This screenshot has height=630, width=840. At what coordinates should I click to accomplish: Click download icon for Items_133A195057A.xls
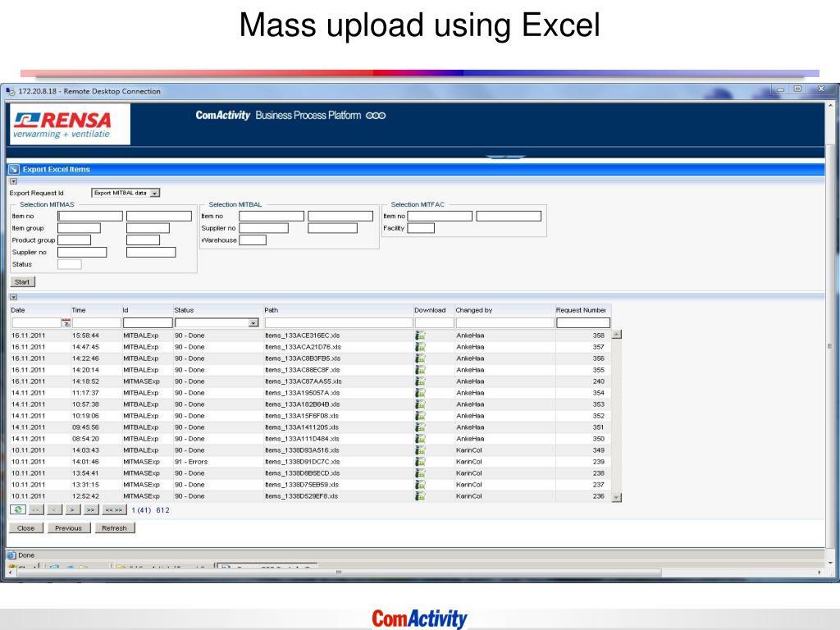[x=421, y=393]
